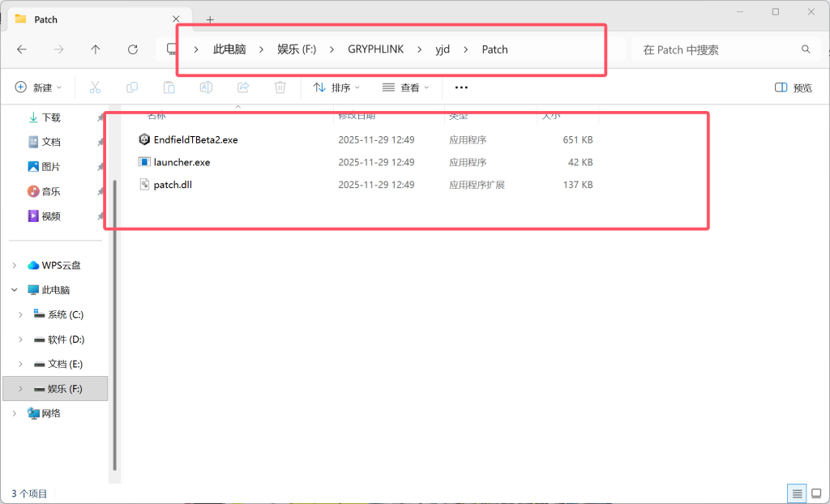
Task: Switch to large icons view at bottom right
Action: pyautogui.click(x=818, y=493)
